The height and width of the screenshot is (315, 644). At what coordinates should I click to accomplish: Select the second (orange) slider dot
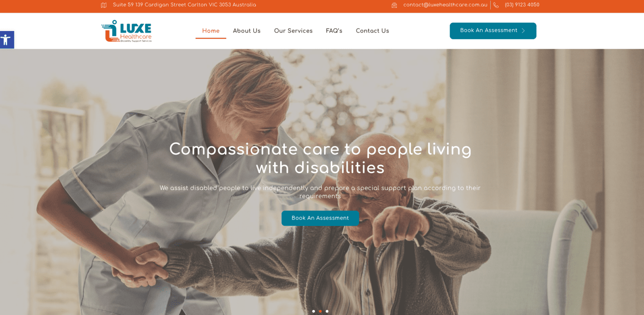(320, 311)
